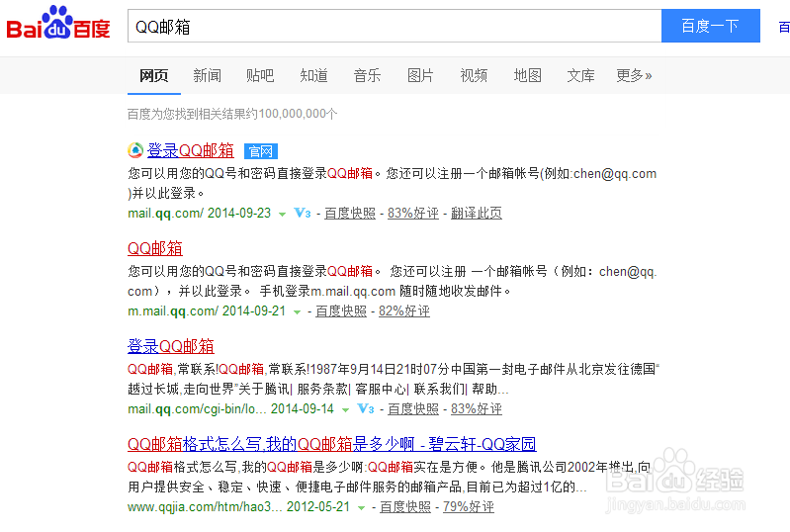Expand the 更多» menu
This screenshot has width=790, height=532.
click(634, 75)
